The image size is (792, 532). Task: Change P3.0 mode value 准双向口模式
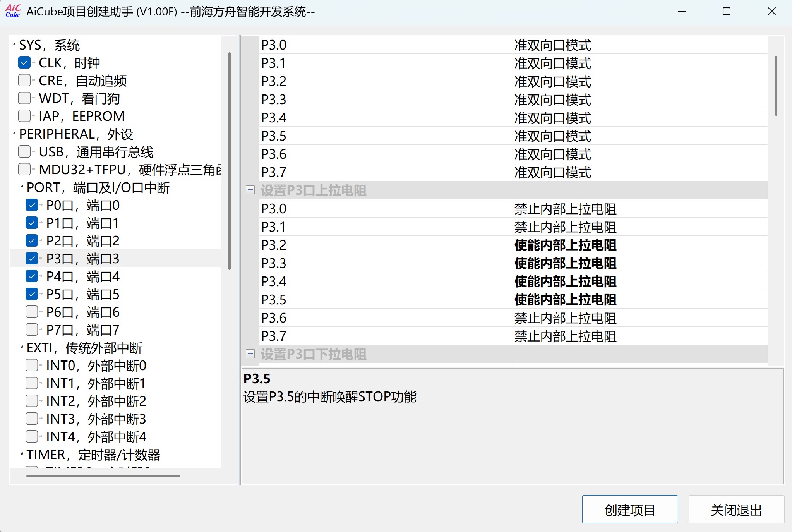point(640,45)
